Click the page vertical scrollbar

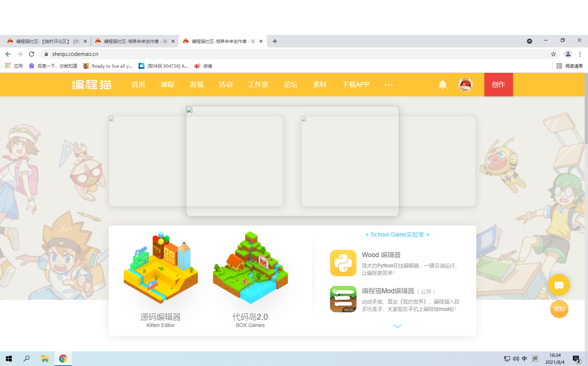(x=586, y=109)
